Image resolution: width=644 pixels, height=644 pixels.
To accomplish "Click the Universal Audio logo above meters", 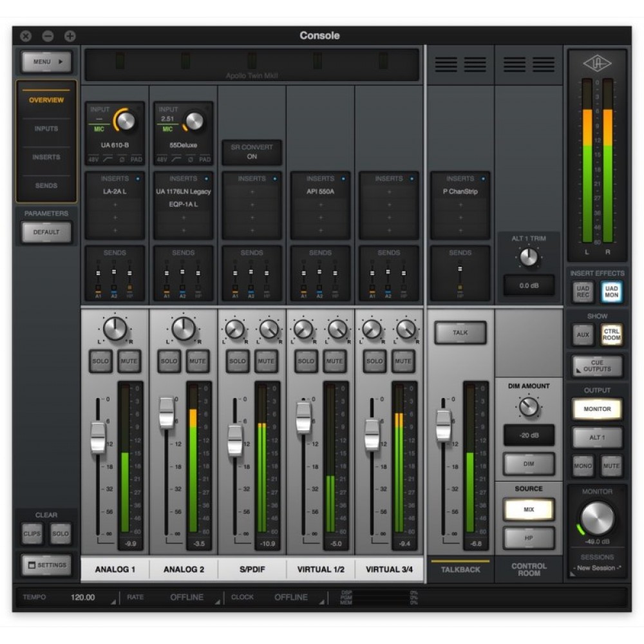I will point(597,63).
